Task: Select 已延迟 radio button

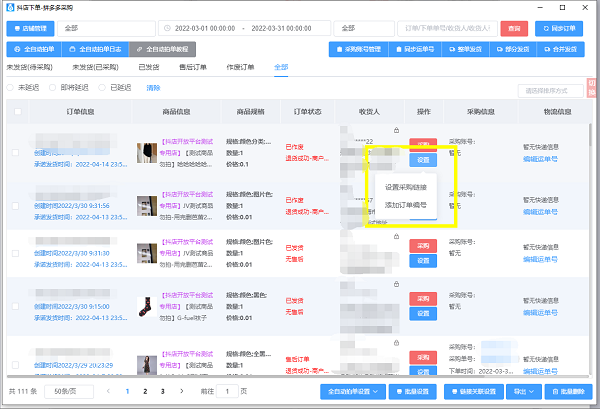Action: coord(102,88)
